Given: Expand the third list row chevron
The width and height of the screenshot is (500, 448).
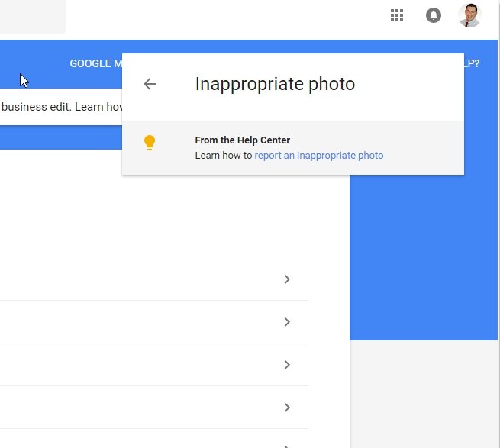Looking at the screenshot, I should [287, 365].
